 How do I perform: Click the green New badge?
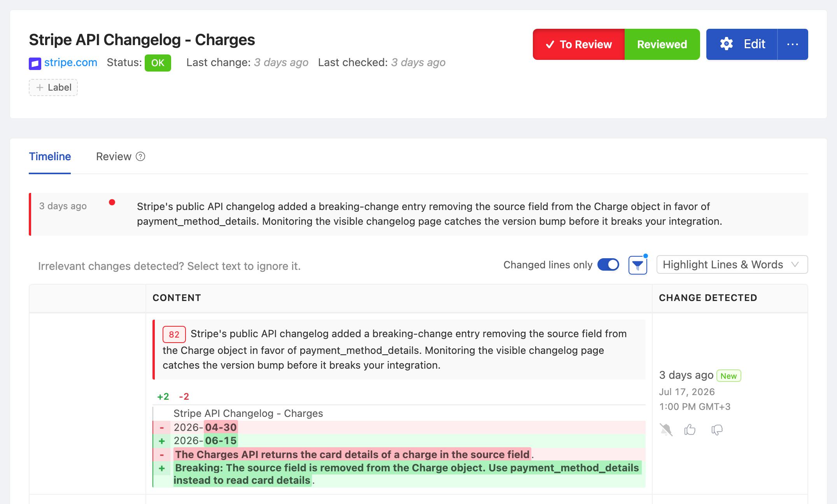(x=728, y=376)
